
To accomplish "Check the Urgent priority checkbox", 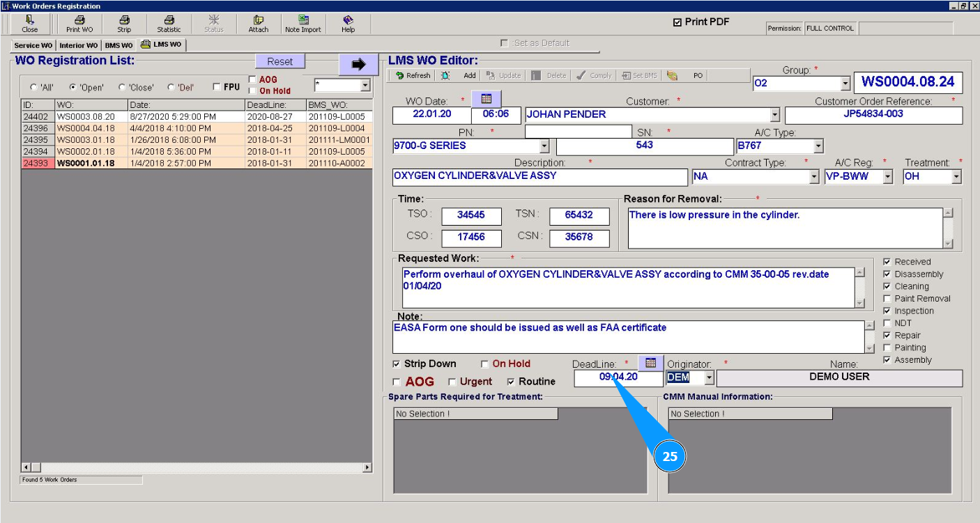I will click(452, 382).
